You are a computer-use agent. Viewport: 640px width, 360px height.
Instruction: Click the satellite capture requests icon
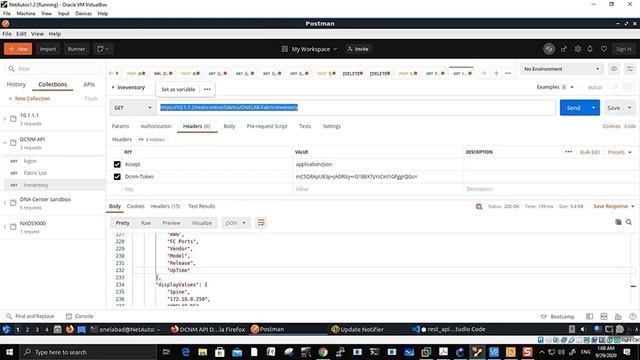564,49
